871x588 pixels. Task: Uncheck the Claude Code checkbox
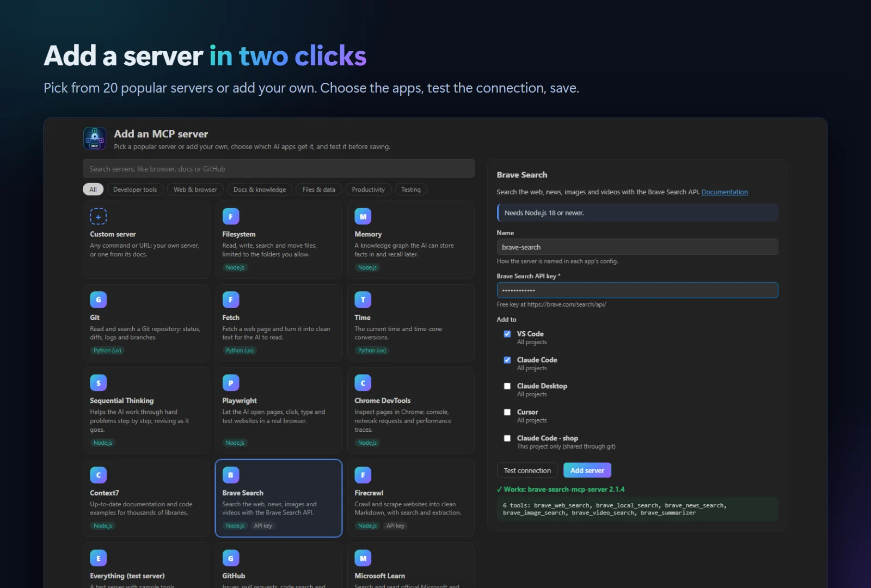coord(507,360)
